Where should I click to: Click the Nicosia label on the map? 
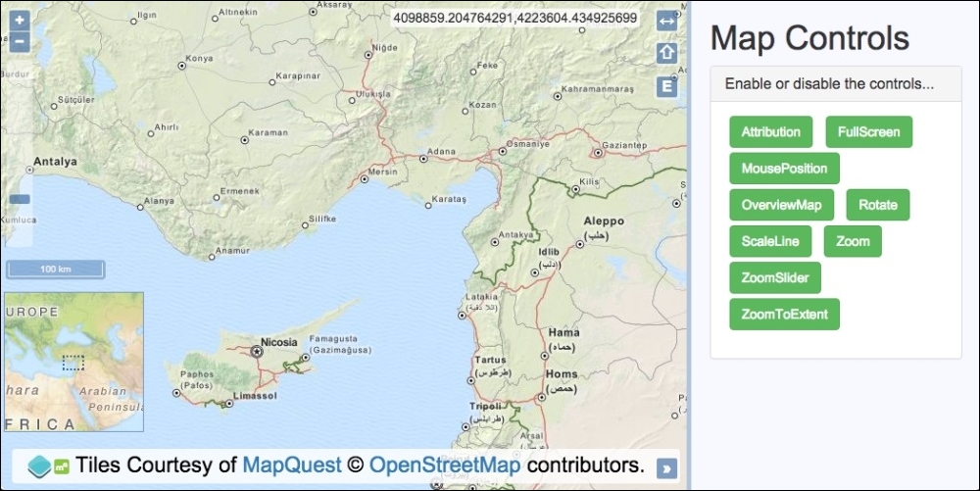[278, 342]
